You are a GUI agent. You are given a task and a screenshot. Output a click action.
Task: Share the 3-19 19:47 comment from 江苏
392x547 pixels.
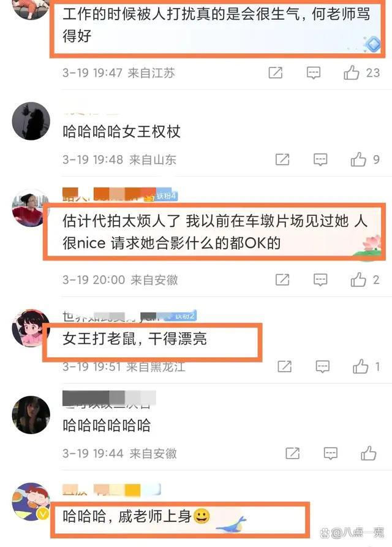(275, 72)
